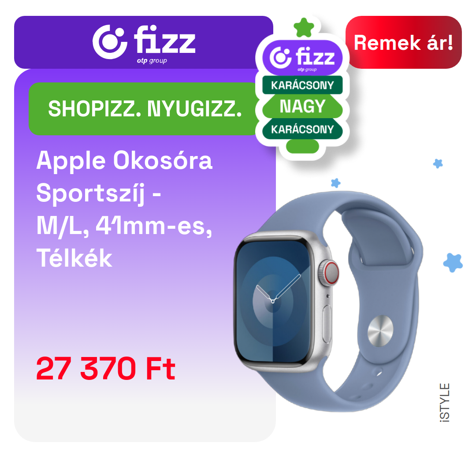
Task: Click the iSTYLE vertical brand label
Action: pos(444,403)
